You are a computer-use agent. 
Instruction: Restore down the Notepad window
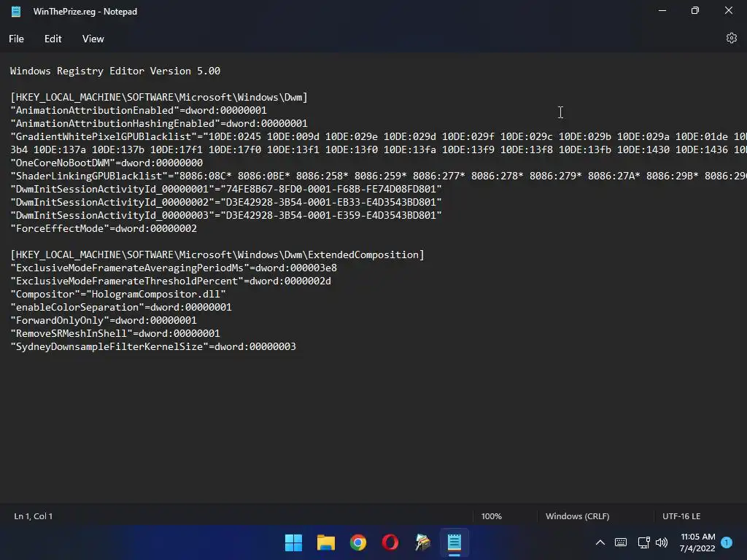(x=695, y=10)
